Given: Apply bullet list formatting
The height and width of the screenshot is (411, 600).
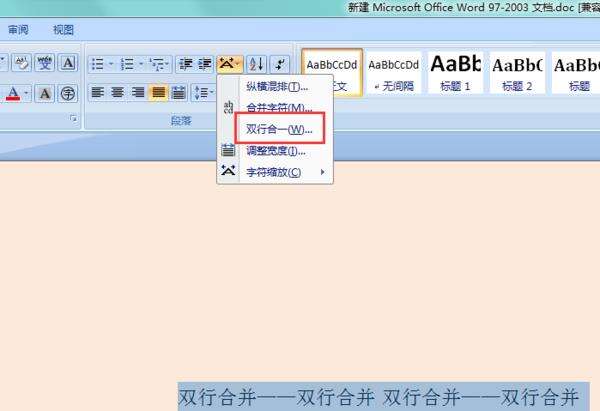Looking at the screenshot, I should [98, 64].
